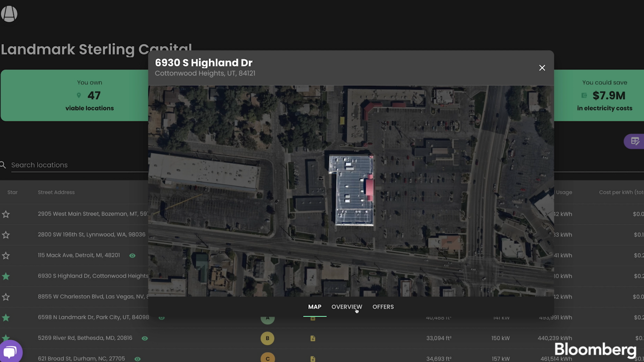Click the search magnifier icon
This screenshot has width=644, height=362.
(x=3, y=165)
